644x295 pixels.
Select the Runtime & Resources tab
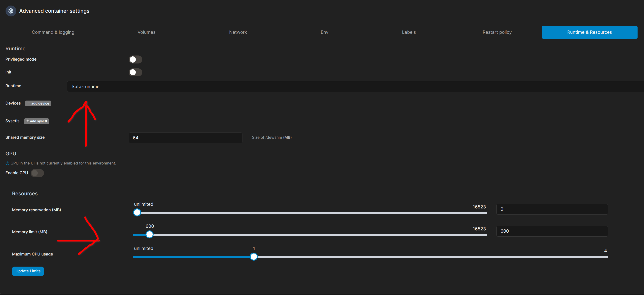pyautogui.click(x=589, y=32)
